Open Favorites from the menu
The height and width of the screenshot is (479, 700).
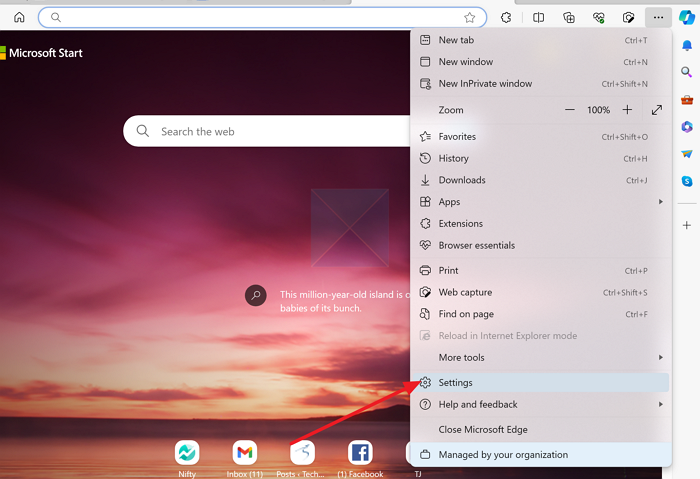541,137
